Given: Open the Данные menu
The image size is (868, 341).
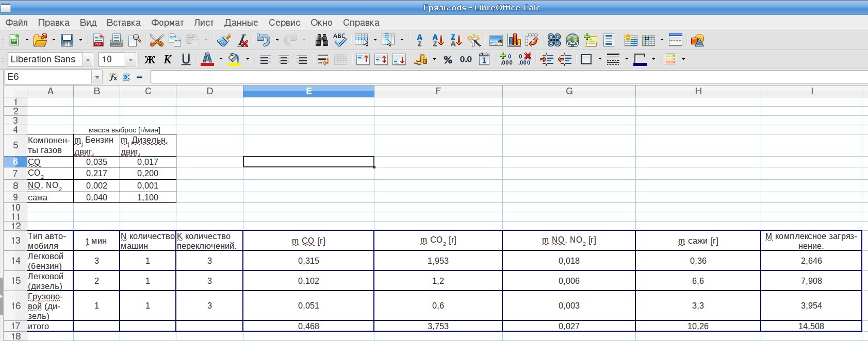Looking at the screenshot, I should pyautogui.click(x=241, y=23).
